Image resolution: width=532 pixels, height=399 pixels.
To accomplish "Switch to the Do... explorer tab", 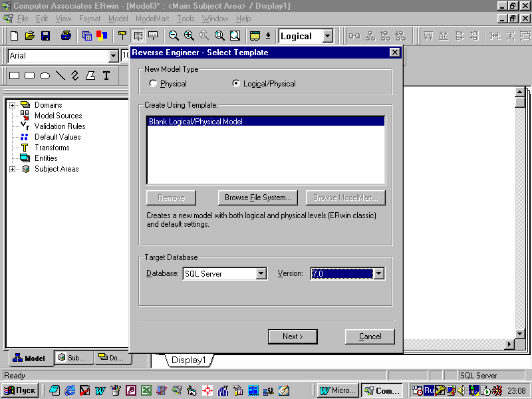I will [112, 358].
